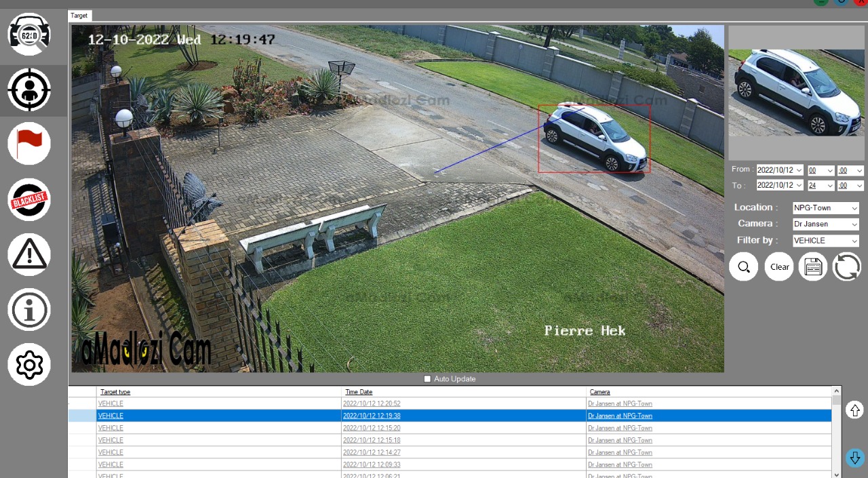Select the person target icon
This screenshot has width=868, height=478.
(x=29, y=90)
